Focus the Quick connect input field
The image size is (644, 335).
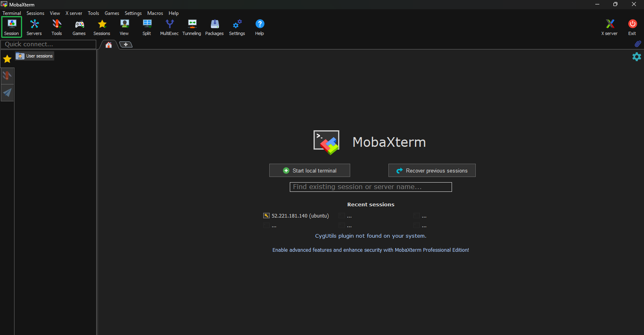tap(48, 44)
